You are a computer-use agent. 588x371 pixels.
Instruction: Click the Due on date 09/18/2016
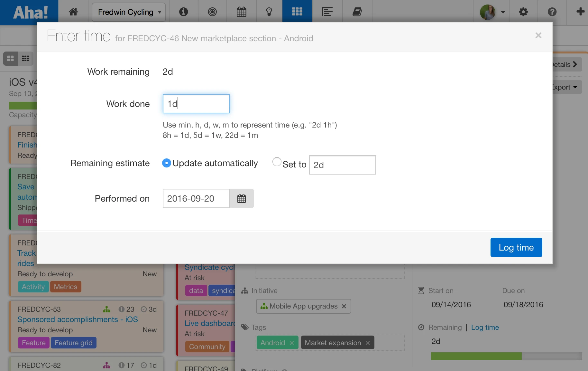point(523,305)
